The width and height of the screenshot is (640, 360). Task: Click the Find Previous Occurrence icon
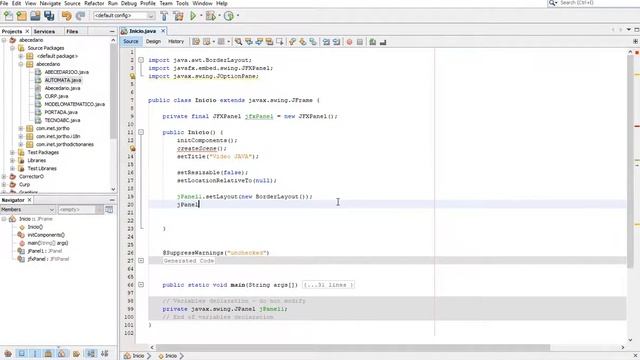249,42
